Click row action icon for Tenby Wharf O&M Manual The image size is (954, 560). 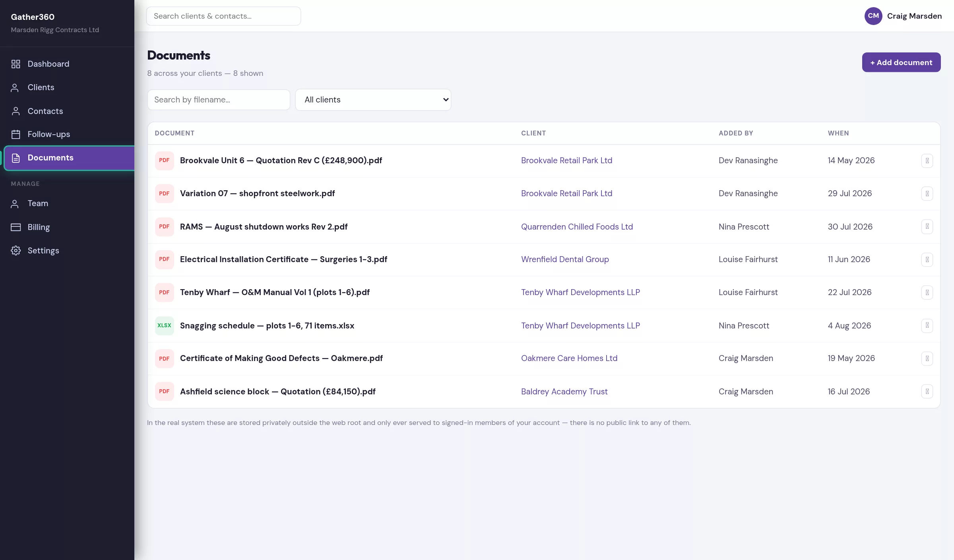pos(927,293)
